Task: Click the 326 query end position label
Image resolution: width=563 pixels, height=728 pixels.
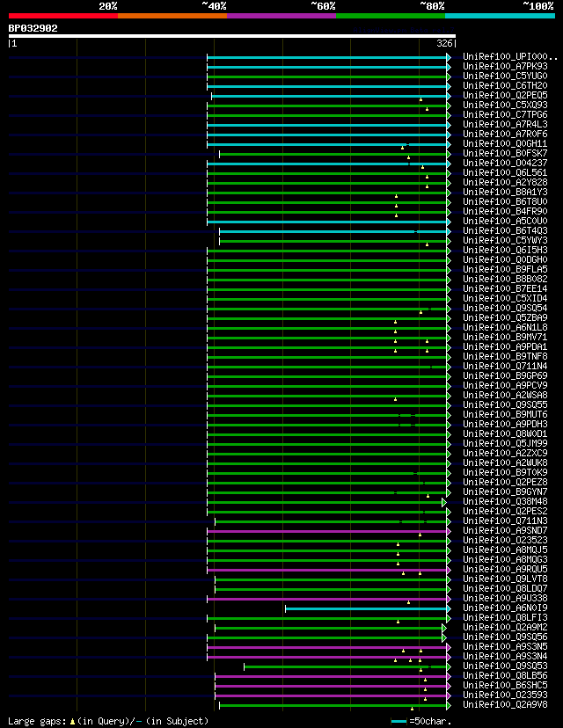Action: [444, 44]
